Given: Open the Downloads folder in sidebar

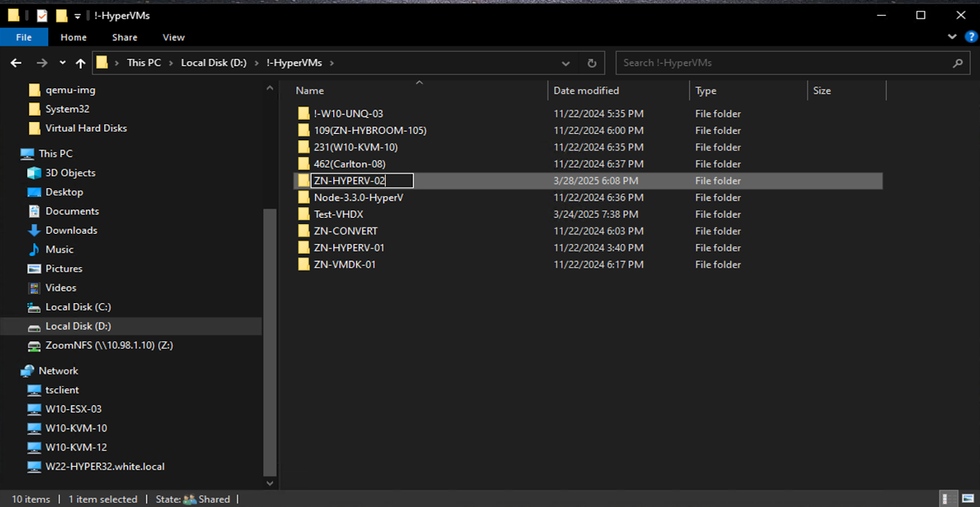Looking at the screenshot, I should click(x=71, y=230).
